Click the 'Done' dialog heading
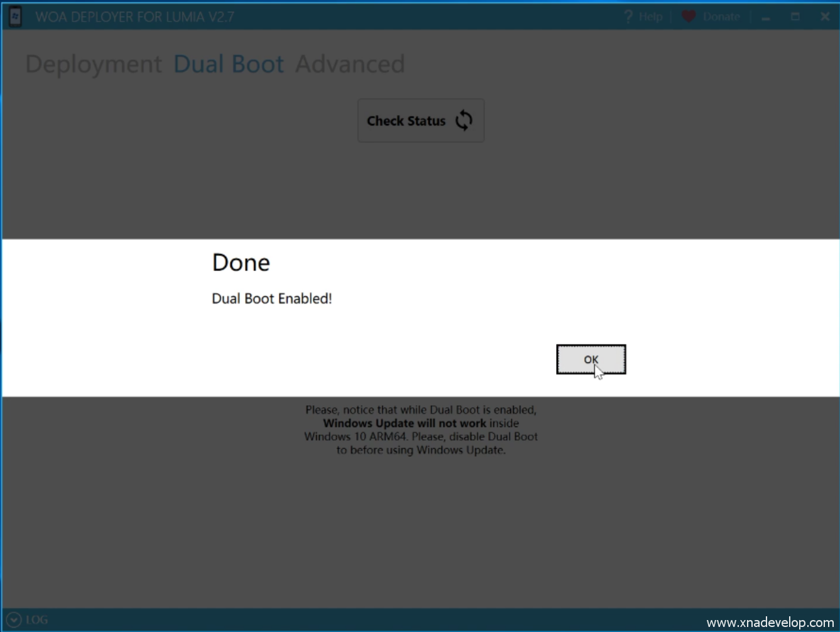 (x=241, y=263)
